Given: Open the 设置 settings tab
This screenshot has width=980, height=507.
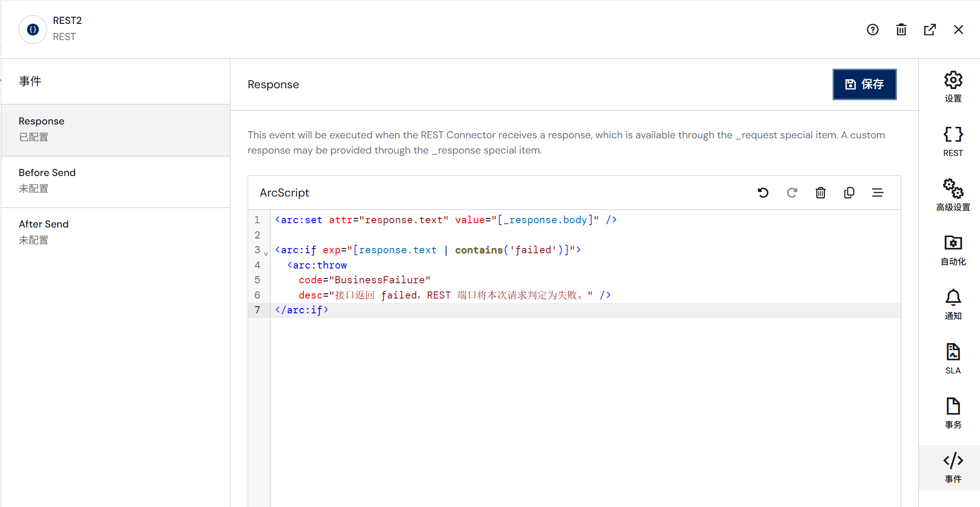Looking at the screenshot, I should (953, 86).
